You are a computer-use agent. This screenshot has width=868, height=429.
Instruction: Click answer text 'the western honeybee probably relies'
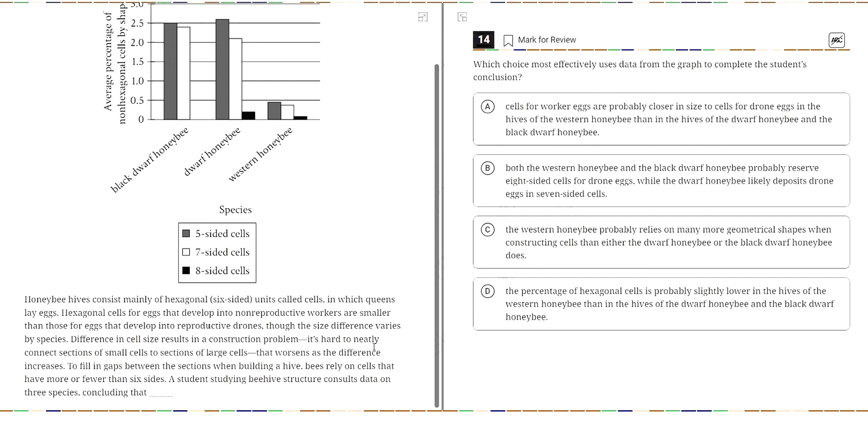pyautogui.click(x=669, y=242)
